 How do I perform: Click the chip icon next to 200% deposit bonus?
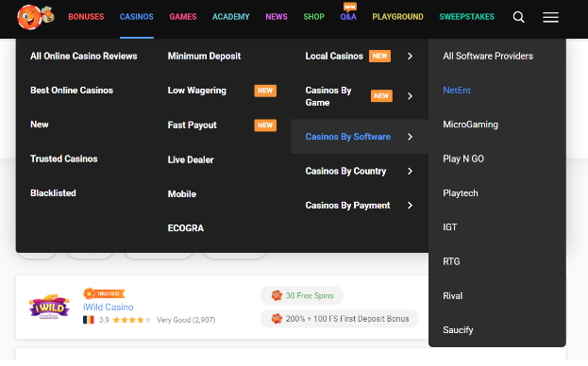click(x=277, y=319)
